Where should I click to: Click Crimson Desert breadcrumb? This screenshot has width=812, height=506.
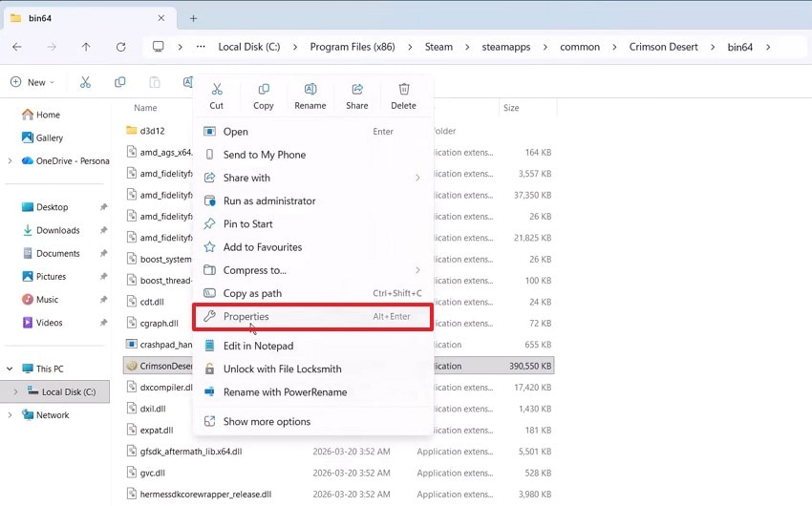663,47
